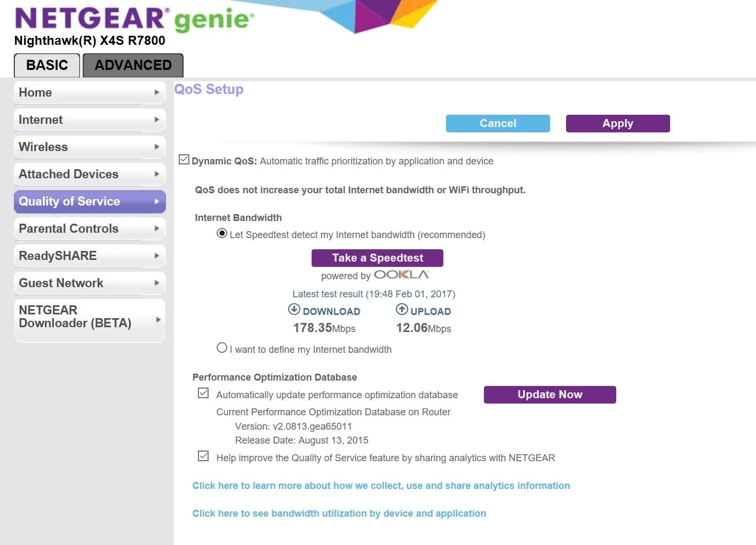The image size is (756, 545).
Task: Open Attached Devices page
Action: [x=90, y=174]
